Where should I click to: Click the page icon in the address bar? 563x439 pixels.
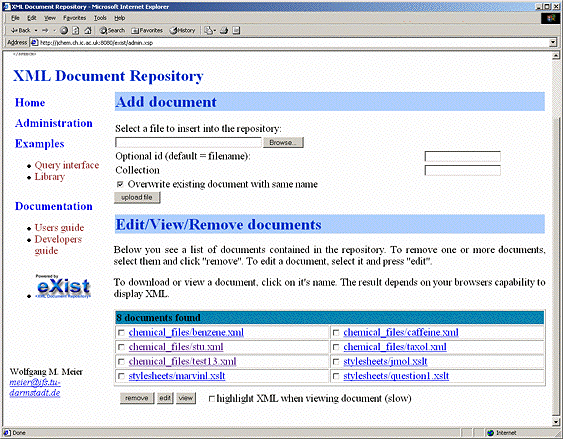(x=34, y=43)
